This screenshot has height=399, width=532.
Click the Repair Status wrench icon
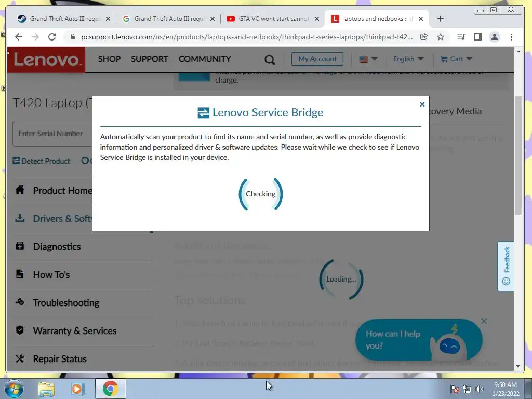[20, 358]
